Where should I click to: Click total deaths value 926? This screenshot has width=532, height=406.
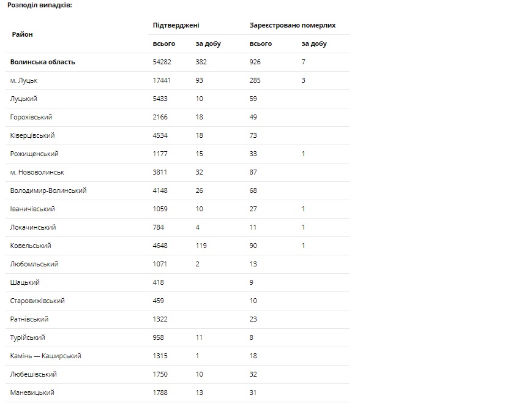pos(255,62)
